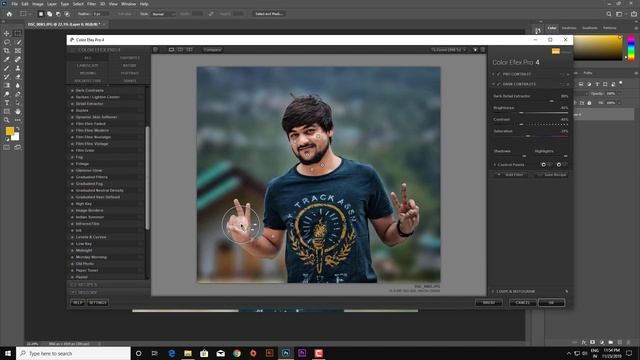Expand the History section
This screenshot has width=640, height=360.
point(108,292)
